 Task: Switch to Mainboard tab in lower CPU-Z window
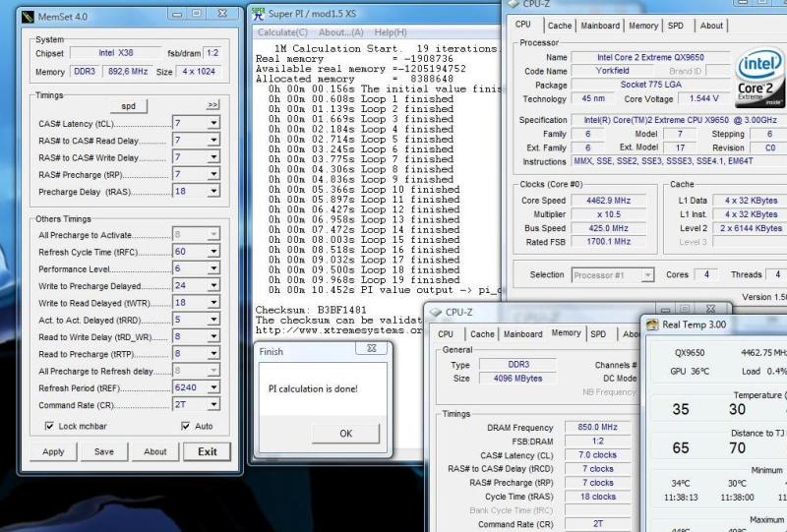pos(522,334)
